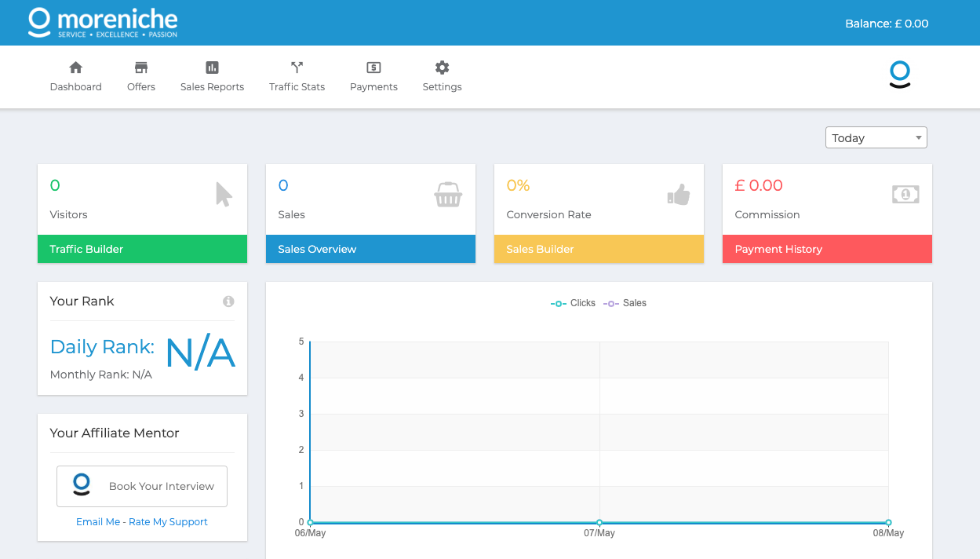
Task: Open the Today date range dropdown
Action: pyautogui.click(x=876, y=137)
